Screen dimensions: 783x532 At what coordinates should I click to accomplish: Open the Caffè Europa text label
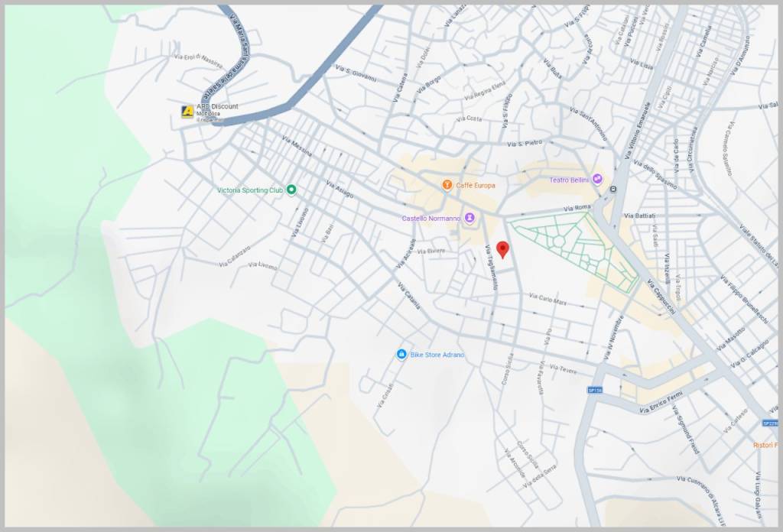[476, 185]
